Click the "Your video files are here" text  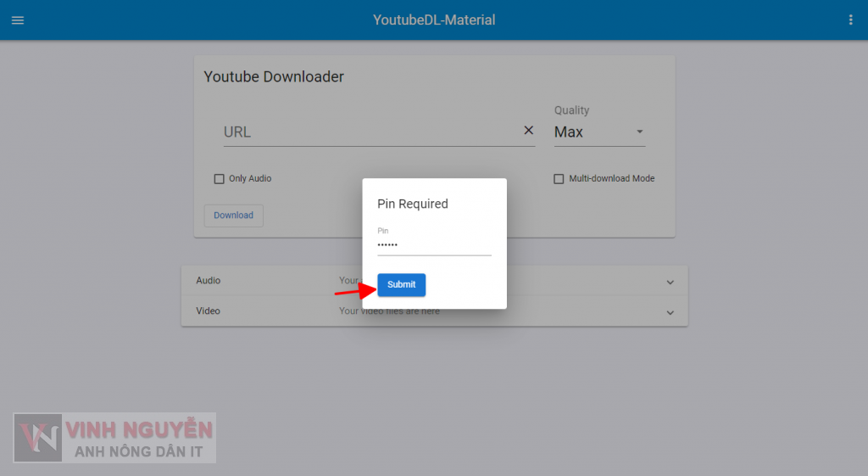pos(389,311)
